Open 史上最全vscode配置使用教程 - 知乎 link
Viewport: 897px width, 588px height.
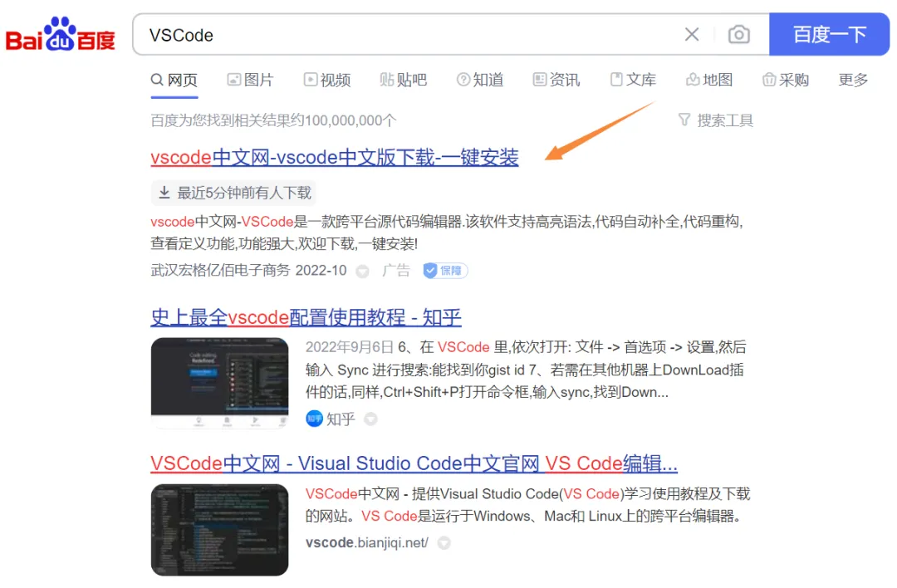click(306, 317)
